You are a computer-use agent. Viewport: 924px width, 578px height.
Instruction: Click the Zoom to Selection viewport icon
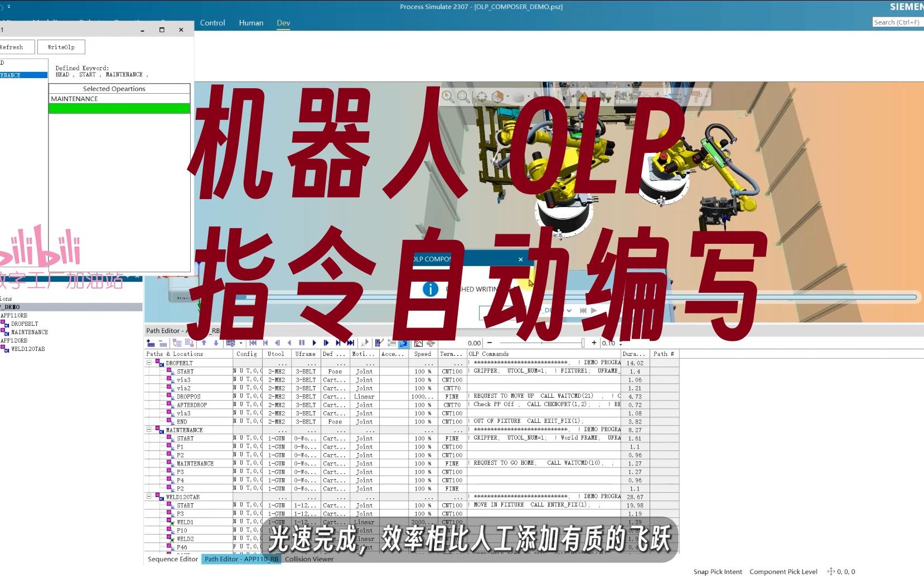[x=448, y=97]
